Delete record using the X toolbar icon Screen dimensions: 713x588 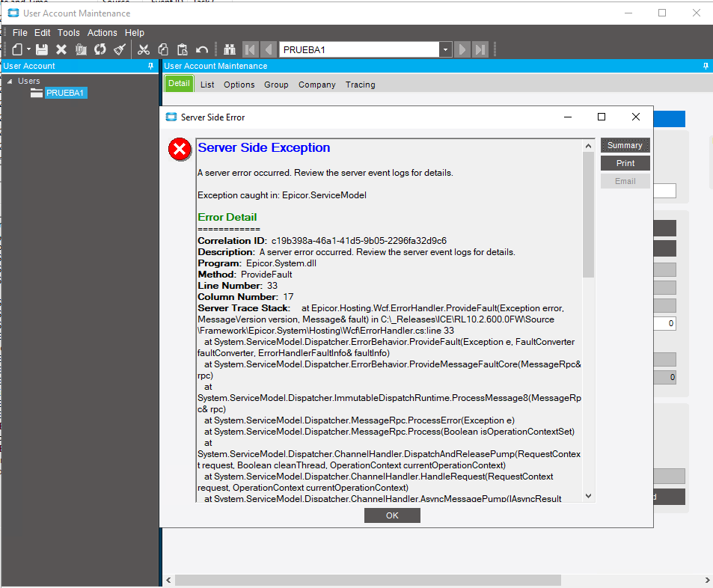pos(61,49)
